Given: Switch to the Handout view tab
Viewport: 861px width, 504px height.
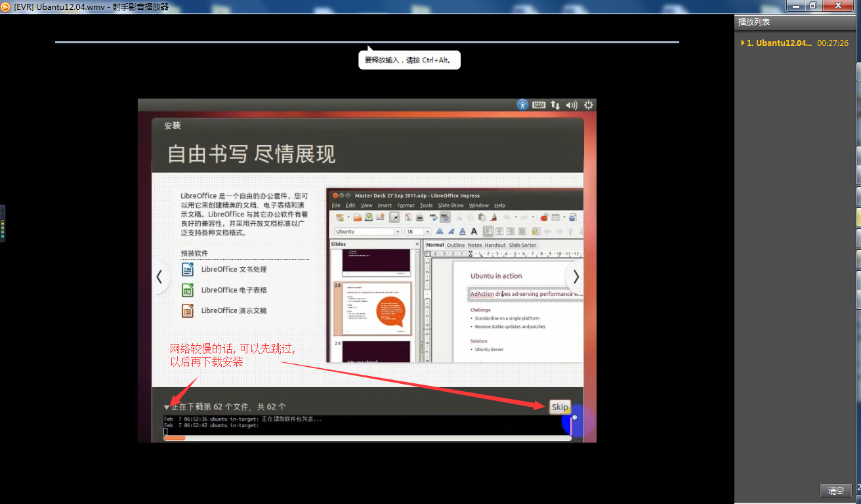Looking at the screenshot, I should coord(495,245).
